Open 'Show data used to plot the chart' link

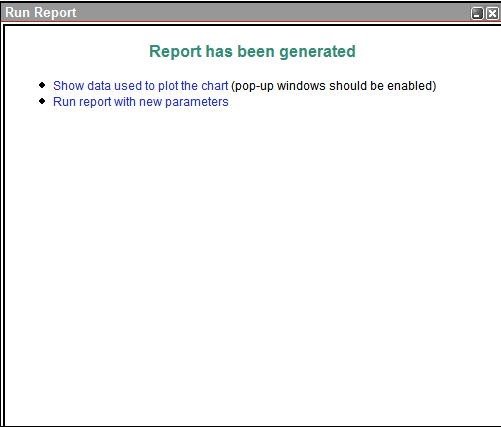pos(140,86)
